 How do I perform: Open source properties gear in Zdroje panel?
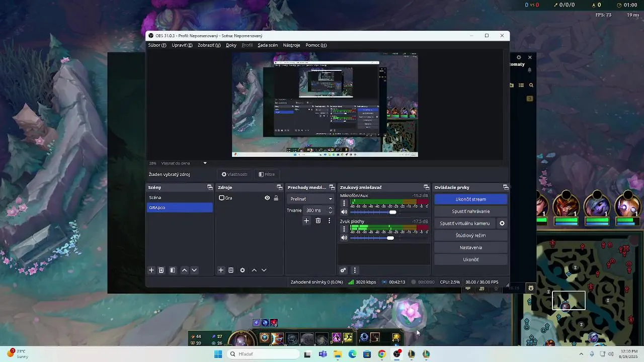point(243,270)
